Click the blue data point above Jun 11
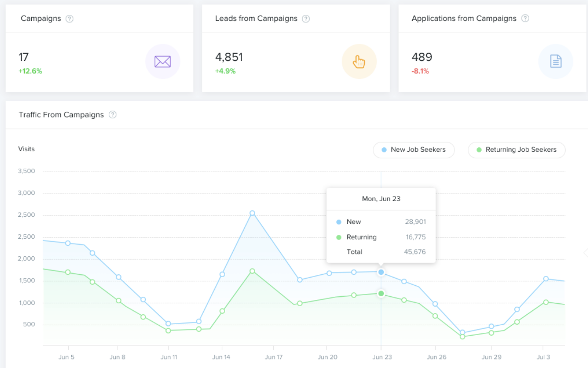588x368 pixels. click(x=168, y=324)
